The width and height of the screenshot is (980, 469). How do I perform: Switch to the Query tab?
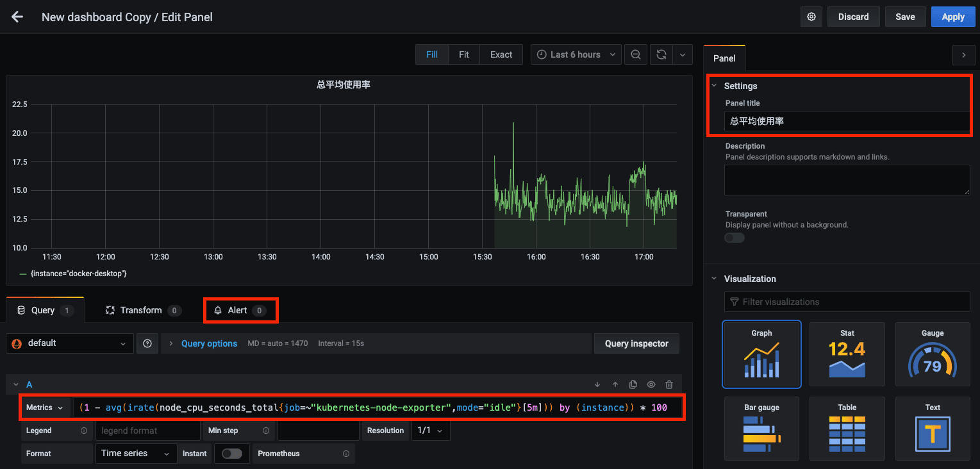pyautogui.click(x=45, y=310)
